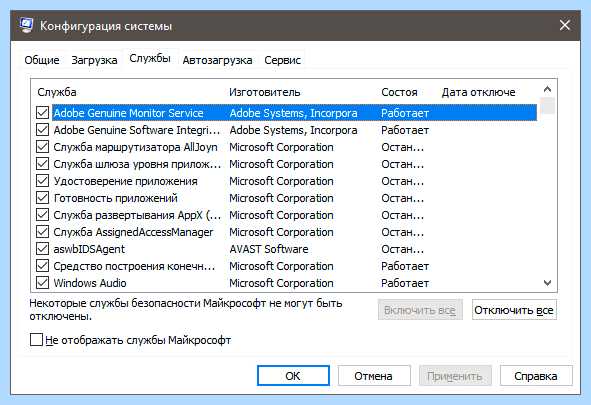Viewport: 591px width, 405px height.
Task: Click Работает status of Adobe Genuine Software Integrity
Action: 405,130
